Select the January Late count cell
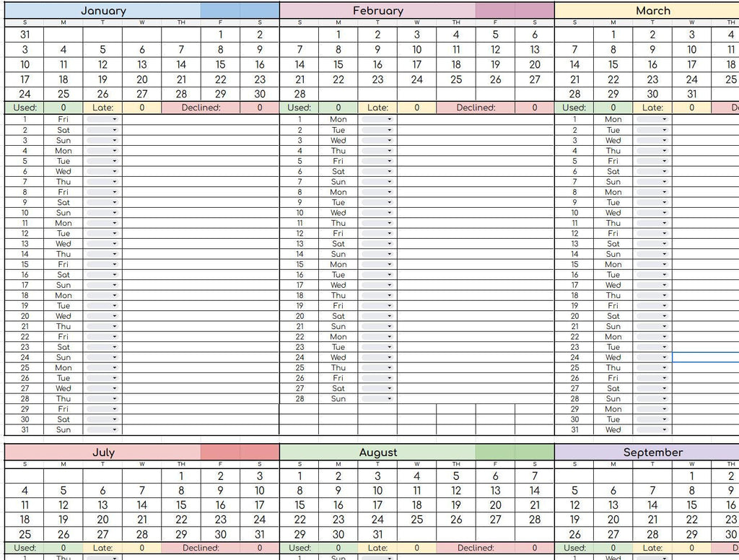 click(x=142, y=108)
